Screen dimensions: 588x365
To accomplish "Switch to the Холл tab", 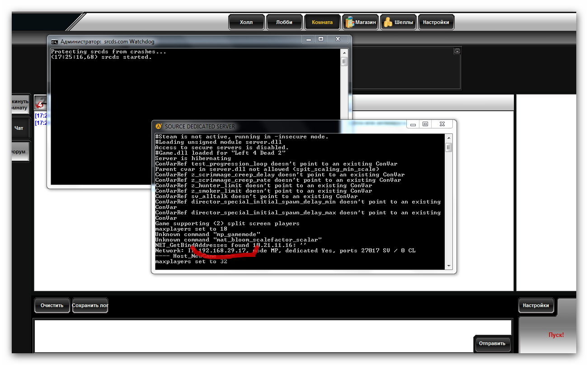I will pos(246,22).
